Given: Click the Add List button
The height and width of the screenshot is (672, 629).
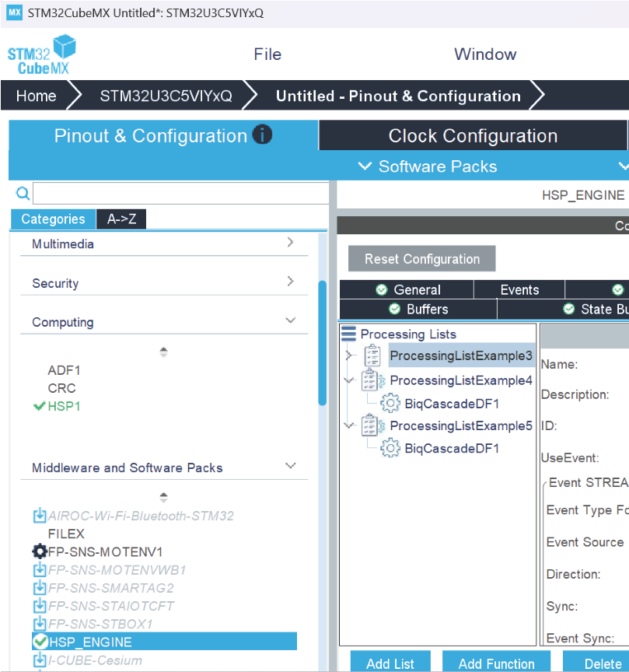Looking at the screenshot, I should 390,663.
